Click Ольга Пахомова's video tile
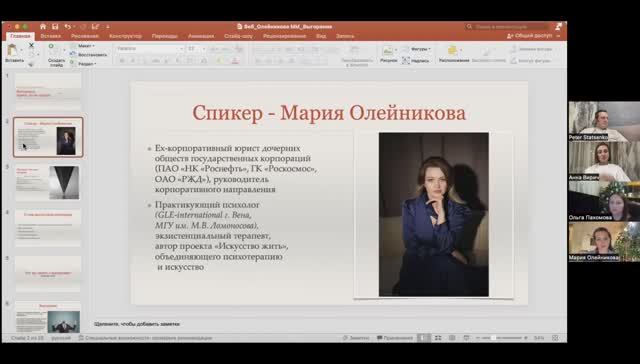This screenshot has width=640, height=364. [604, 202]
